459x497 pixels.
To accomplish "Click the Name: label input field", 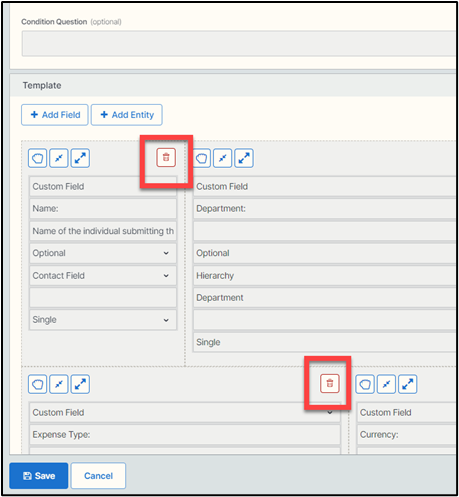I will click(103, 209).
